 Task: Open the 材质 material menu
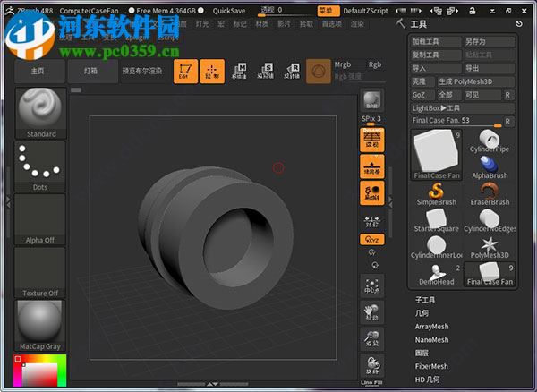[x=262, y=24]
